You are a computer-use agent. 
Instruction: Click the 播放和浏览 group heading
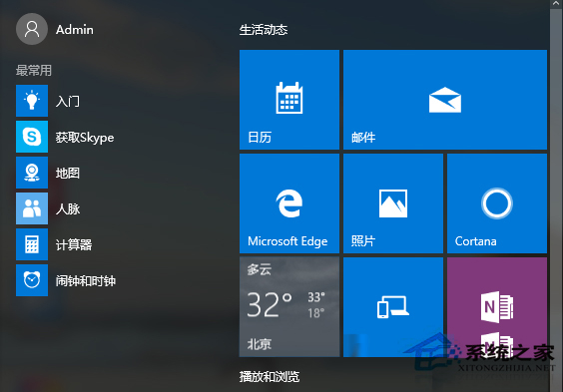pyautogui.click(x=270, y=377)
